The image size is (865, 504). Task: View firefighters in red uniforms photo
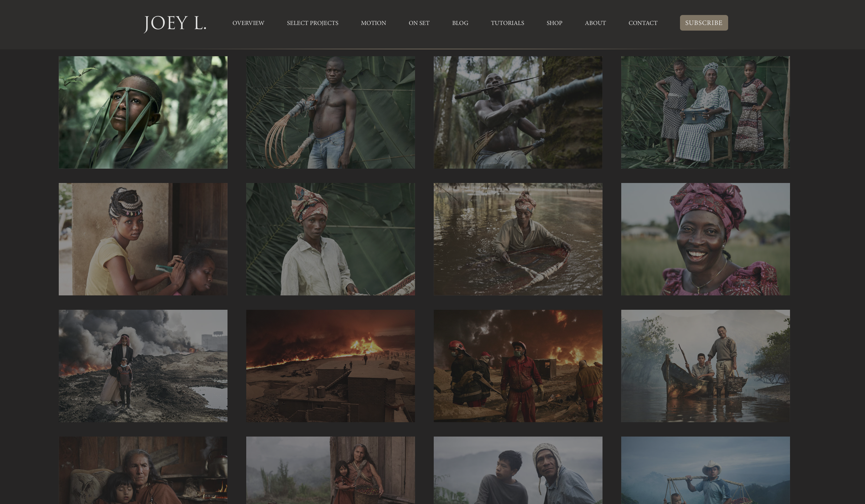click(517, 366)
